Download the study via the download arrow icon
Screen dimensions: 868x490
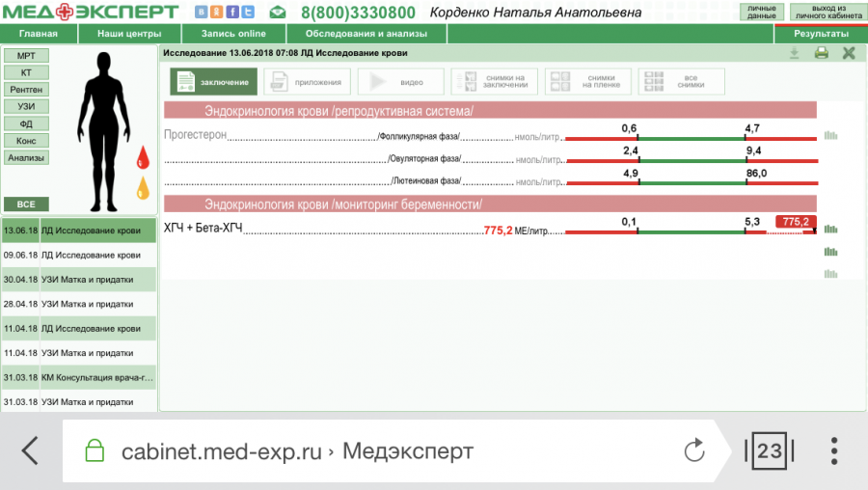(x=795, y=53)
